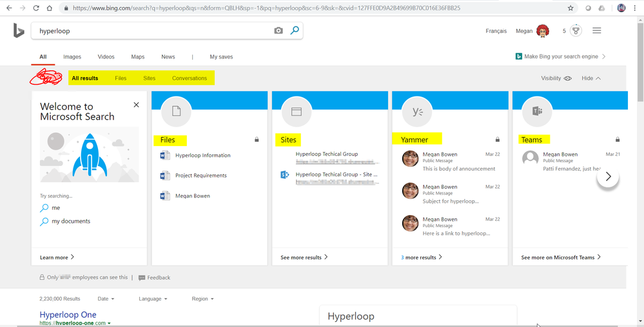Filter results by Files
The width and height of the screenshot is (644, 327).
(x=121, y=79)
